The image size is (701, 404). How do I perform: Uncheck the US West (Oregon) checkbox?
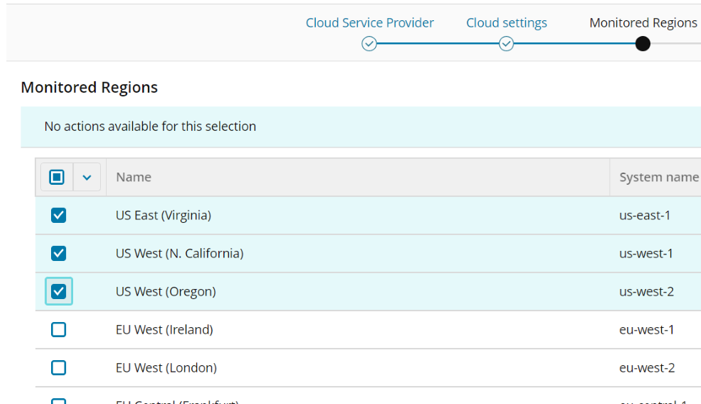tap(58, 291)
